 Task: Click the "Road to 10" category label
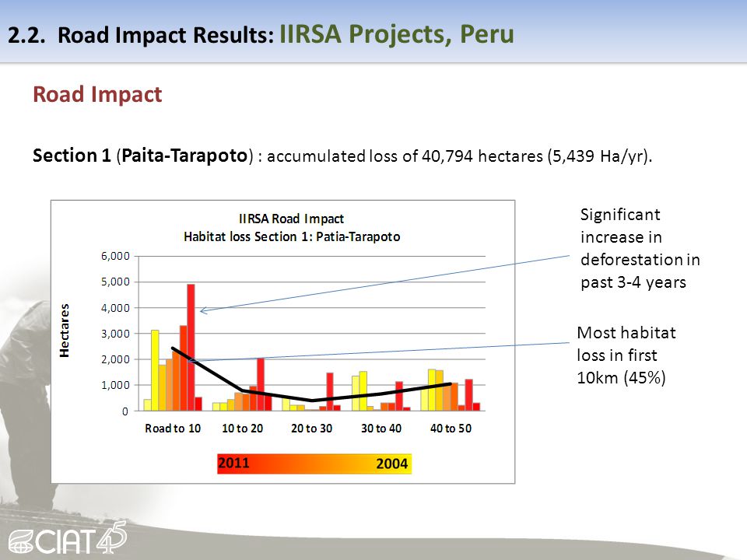(173, 429)
